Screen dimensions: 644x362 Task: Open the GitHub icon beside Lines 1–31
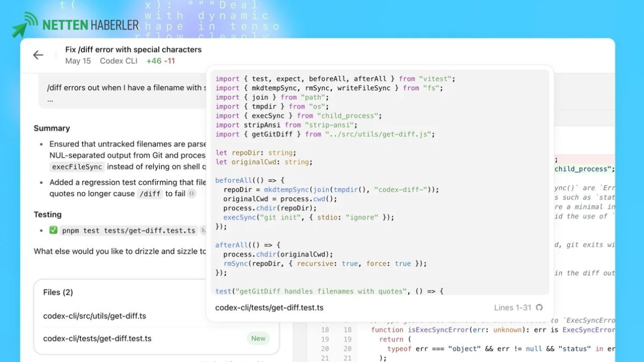click(x=539, y=308)
